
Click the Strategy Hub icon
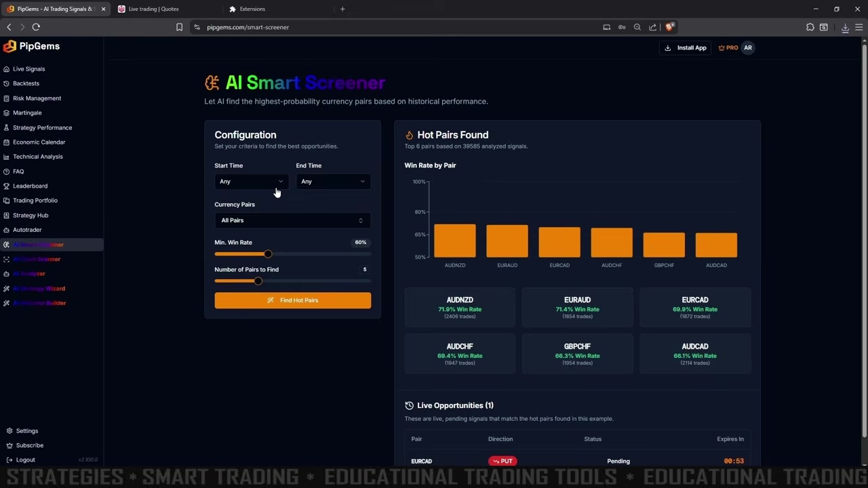click(x=6, y=216)
